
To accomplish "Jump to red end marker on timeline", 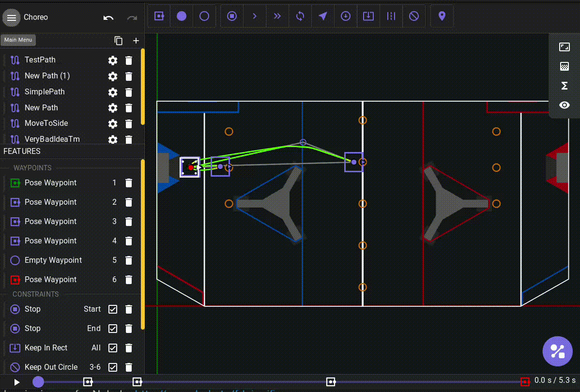I will pos(525,382).
